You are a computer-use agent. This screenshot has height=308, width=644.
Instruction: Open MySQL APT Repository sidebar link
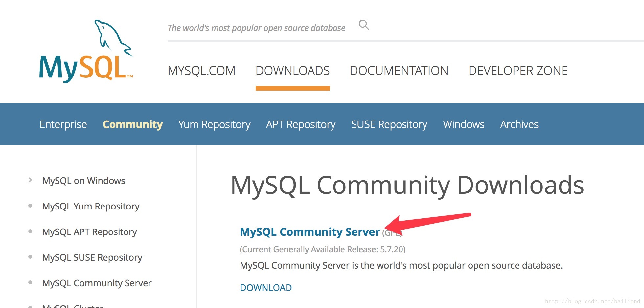[x=89, y=232]
